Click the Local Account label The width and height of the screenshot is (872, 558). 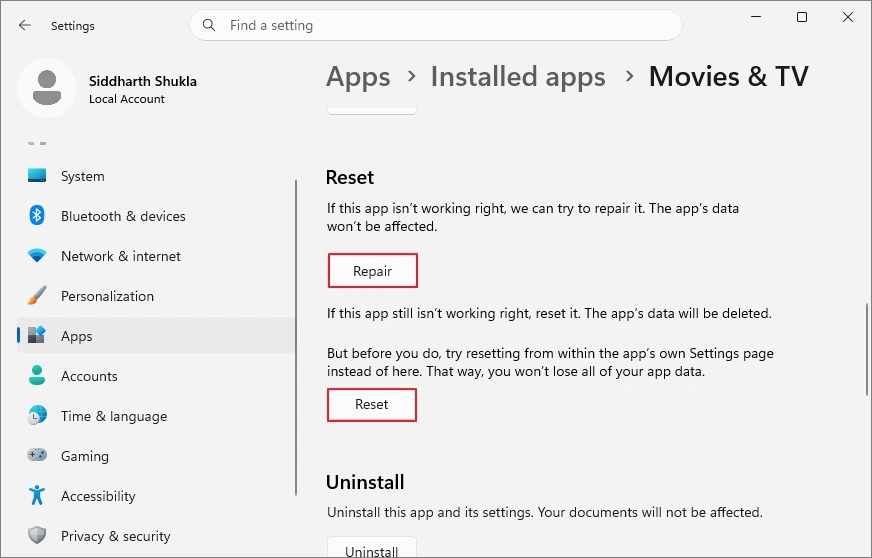(x=127, y=99)
